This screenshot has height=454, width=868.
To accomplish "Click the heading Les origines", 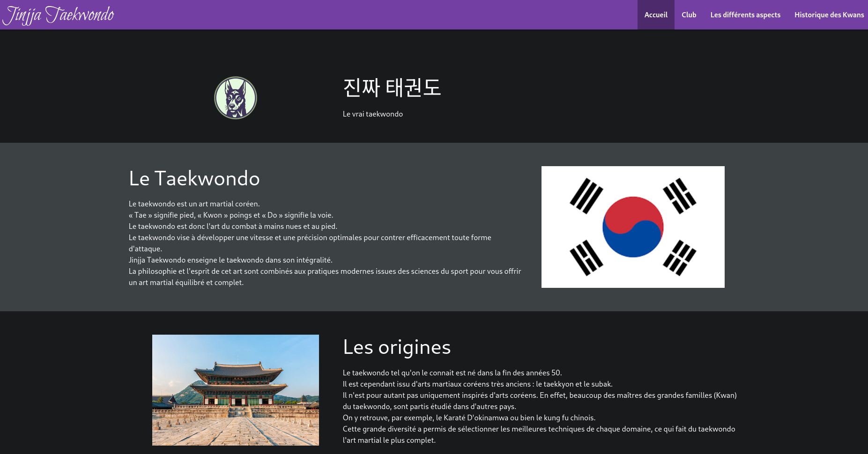I will [x=397, y=347].
